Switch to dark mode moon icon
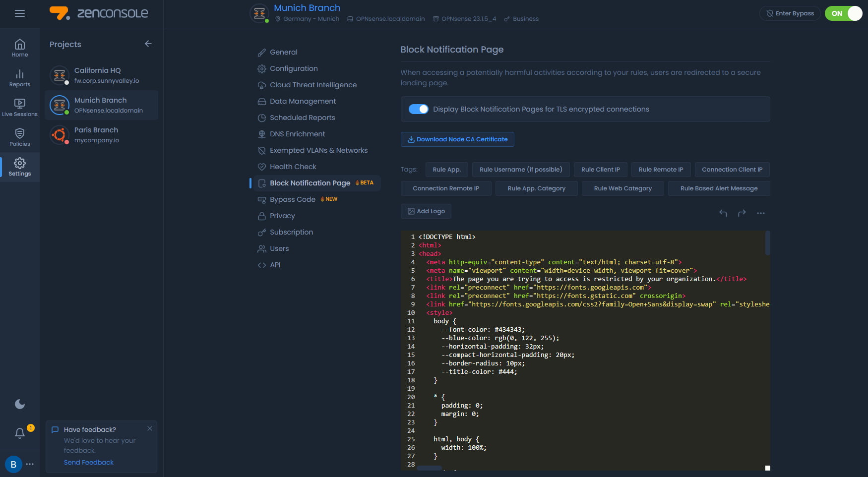Screen dimensions: 868x477 click(x=20, y=404)
